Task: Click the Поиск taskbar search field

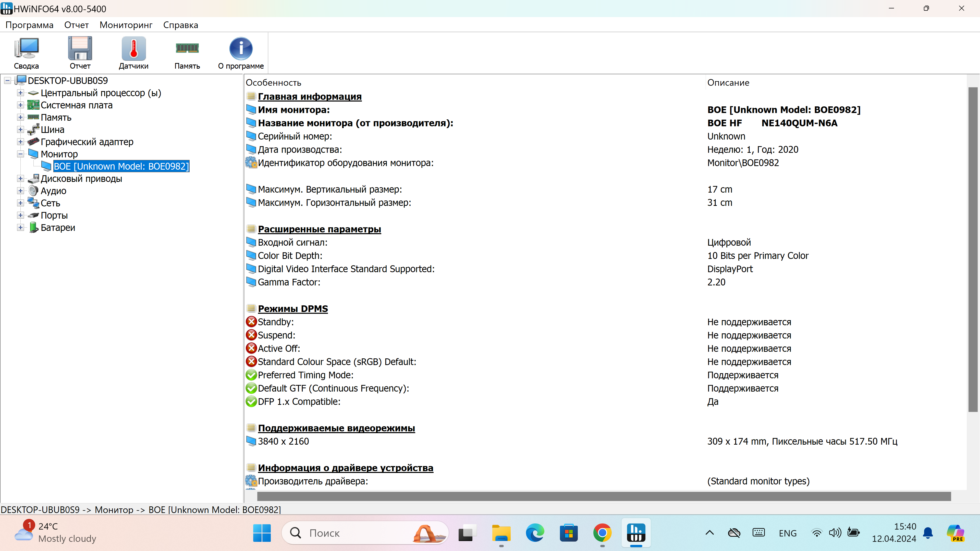Action: click(x=358, y=533)
